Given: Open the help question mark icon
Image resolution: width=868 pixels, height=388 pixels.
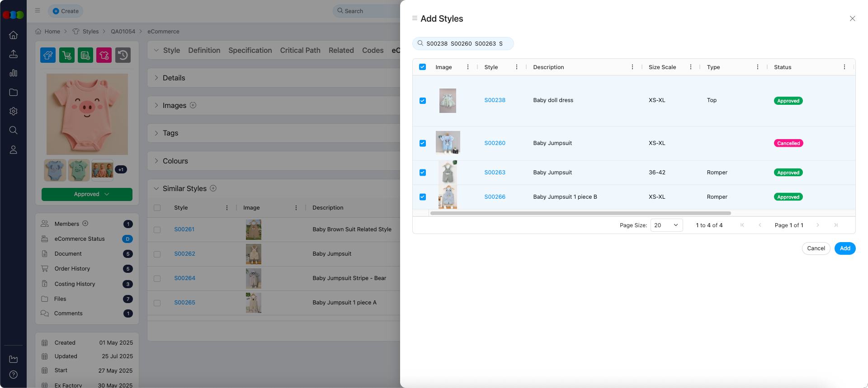Looking at the screenshot, I should [x=14, y=374].
